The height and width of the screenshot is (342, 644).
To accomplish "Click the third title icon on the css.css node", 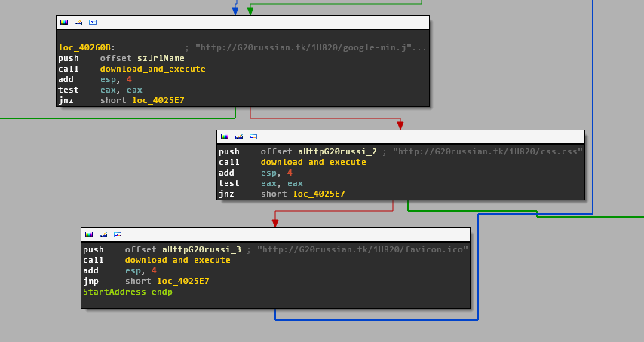I will pos(253,137).
